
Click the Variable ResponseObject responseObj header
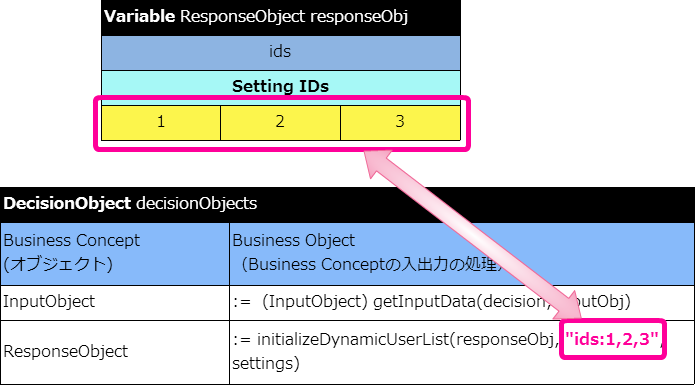coord(281,18)
